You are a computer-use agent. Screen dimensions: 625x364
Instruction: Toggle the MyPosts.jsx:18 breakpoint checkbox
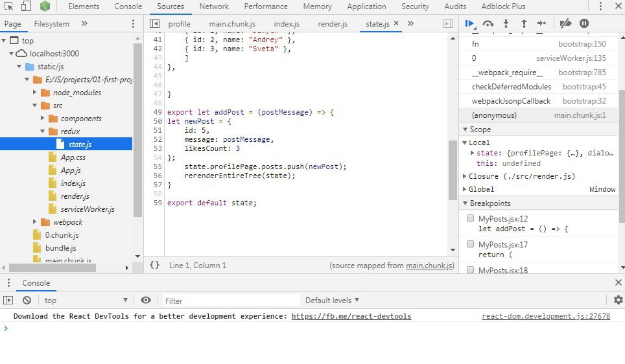pos(471,270)
